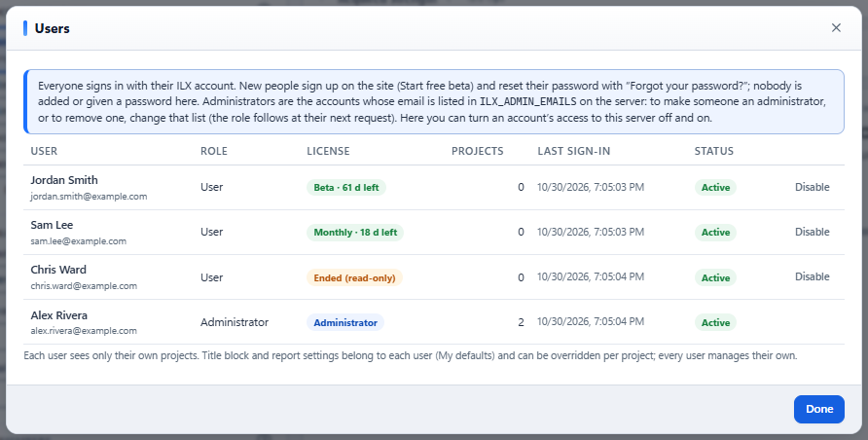Click the blue Administrator license badge
This screenshot has width=868, height=440.
(x=345, y=322)
